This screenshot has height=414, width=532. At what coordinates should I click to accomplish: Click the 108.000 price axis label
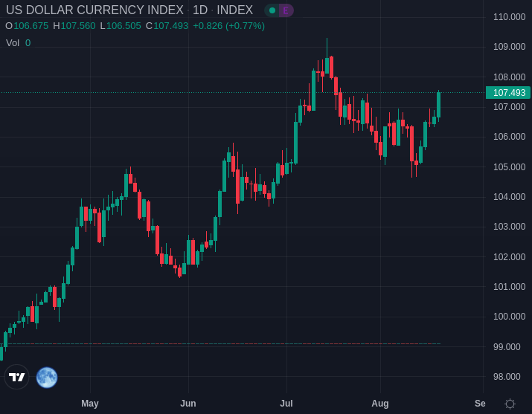point(509,77)
